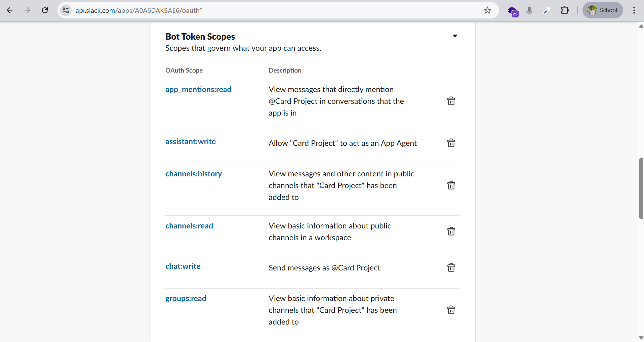Collapse the Bot Token Scopes section
Image resolution: width=644 pixels, height=342 pixels.
click(x=455, y=36)
